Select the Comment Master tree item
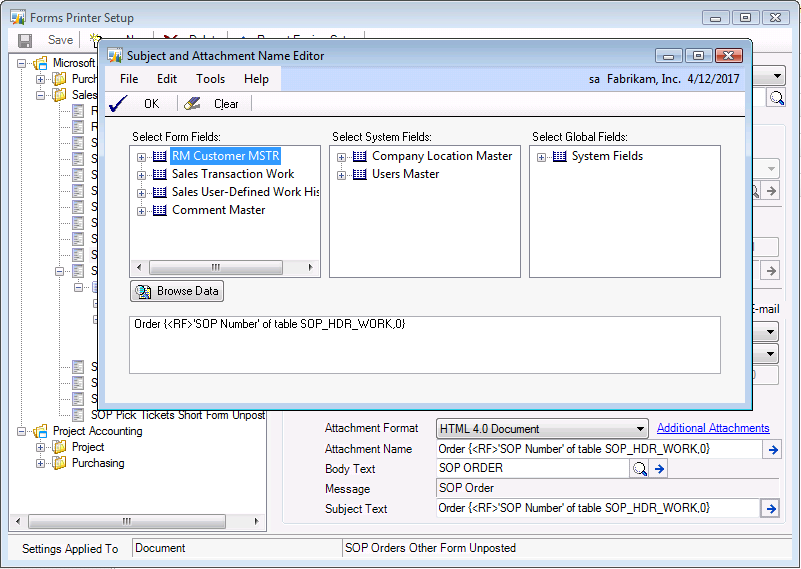This screenshot has width=801, height=569. [218, 210]
